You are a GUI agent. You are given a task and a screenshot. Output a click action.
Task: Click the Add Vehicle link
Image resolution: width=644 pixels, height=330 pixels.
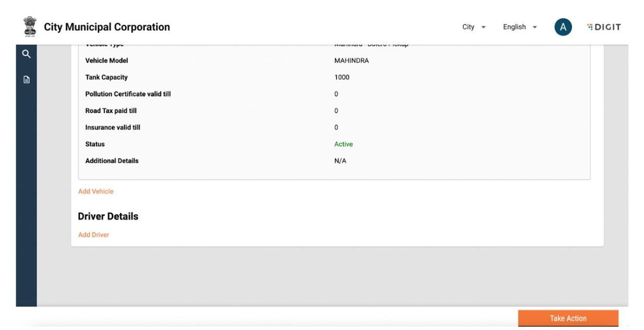click(96, 191)
